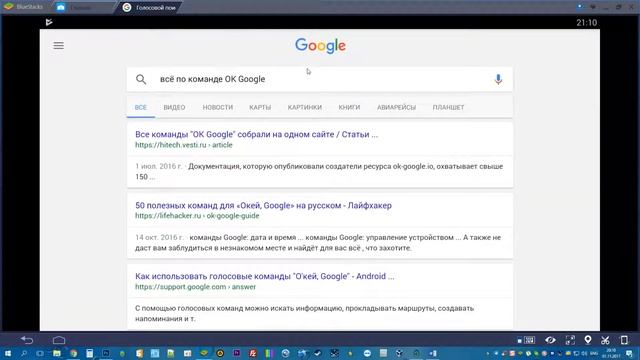
Task: Open File Explorer on the taskbar
Action: click(57, 353)
